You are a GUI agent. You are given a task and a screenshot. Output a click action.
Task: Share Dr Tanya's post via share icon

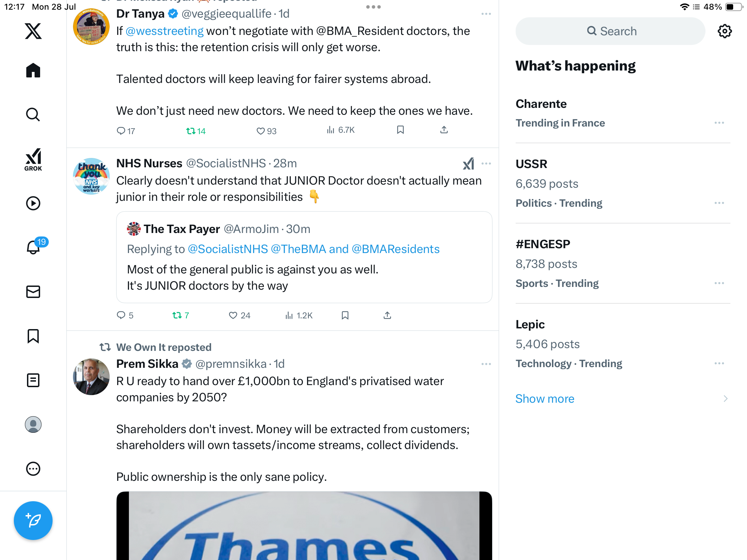point(444,130)
